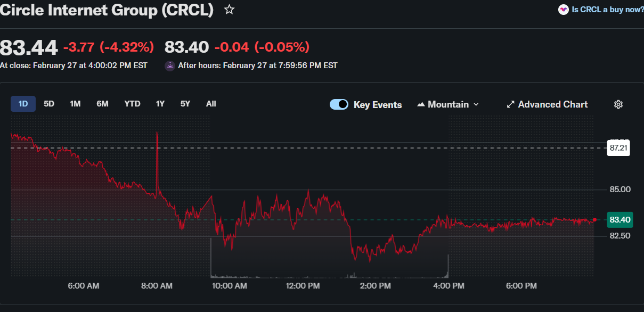The image size is (644, 312).
Task: Select the 6M time range
Action: (x=102, y=104)
